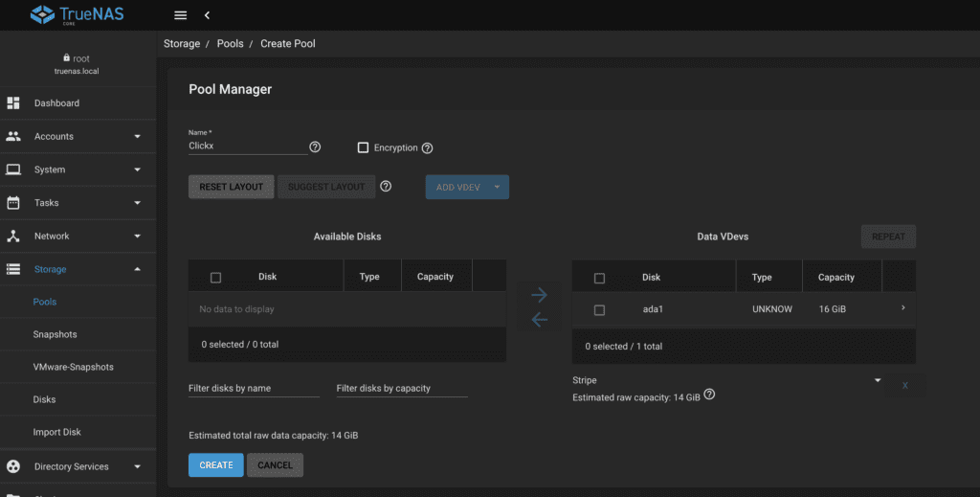Screen dimensions: 980x497
Task: Click the System laptop icon
Action: [13, 169]
